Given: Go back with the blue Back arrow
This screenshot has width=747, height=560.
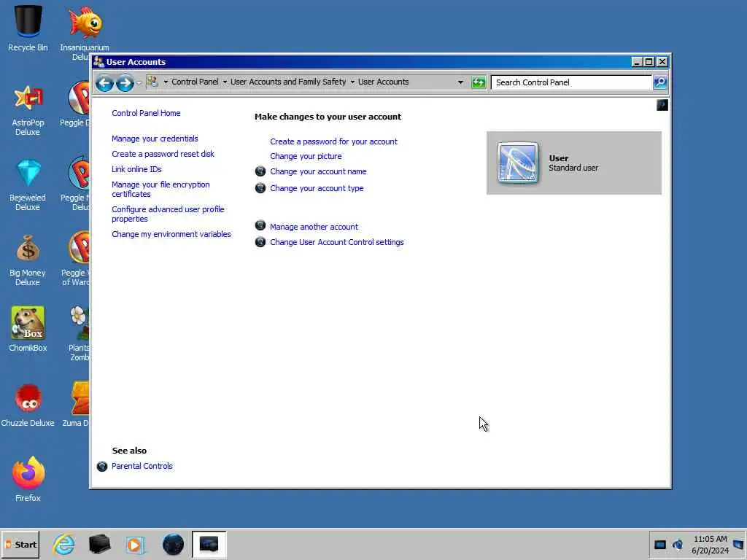Looking at the screenshot, I should pos(104,83).
